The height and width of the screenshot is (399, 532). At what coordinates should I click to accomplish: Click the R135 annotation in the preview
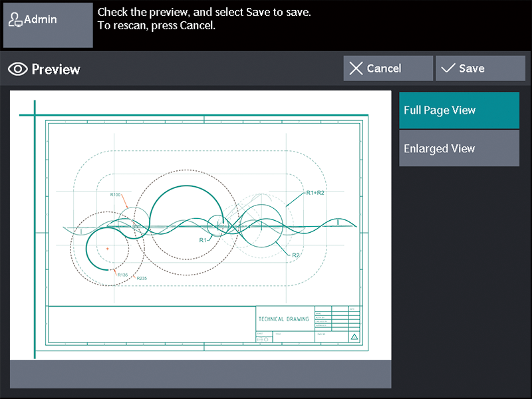tap(122, 275)
